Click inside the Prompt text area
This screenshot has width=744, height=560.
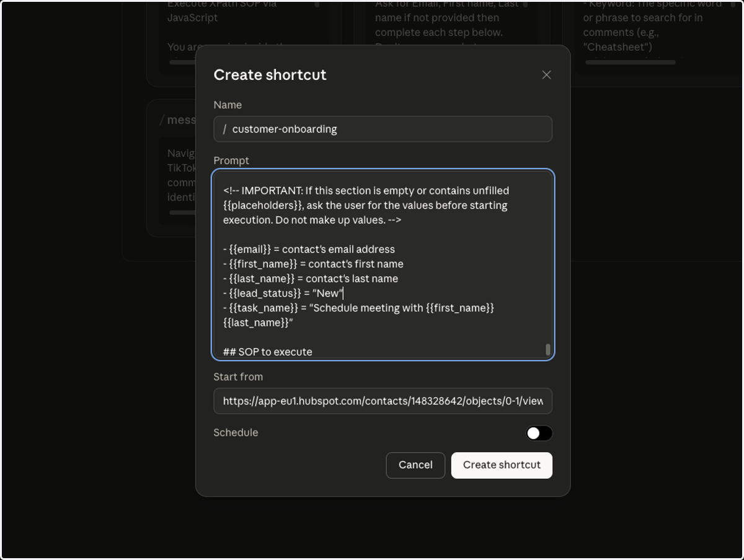(383, 265)
